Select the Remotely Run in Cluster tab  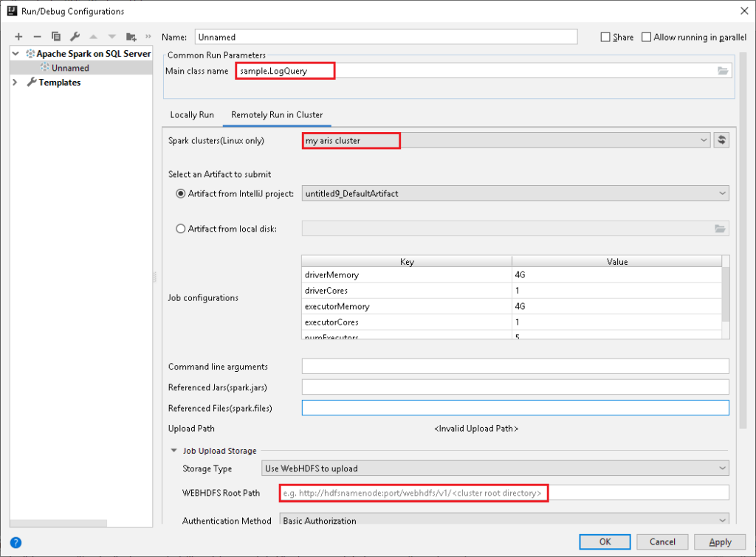pyautogui.click(x=276, y=115)
